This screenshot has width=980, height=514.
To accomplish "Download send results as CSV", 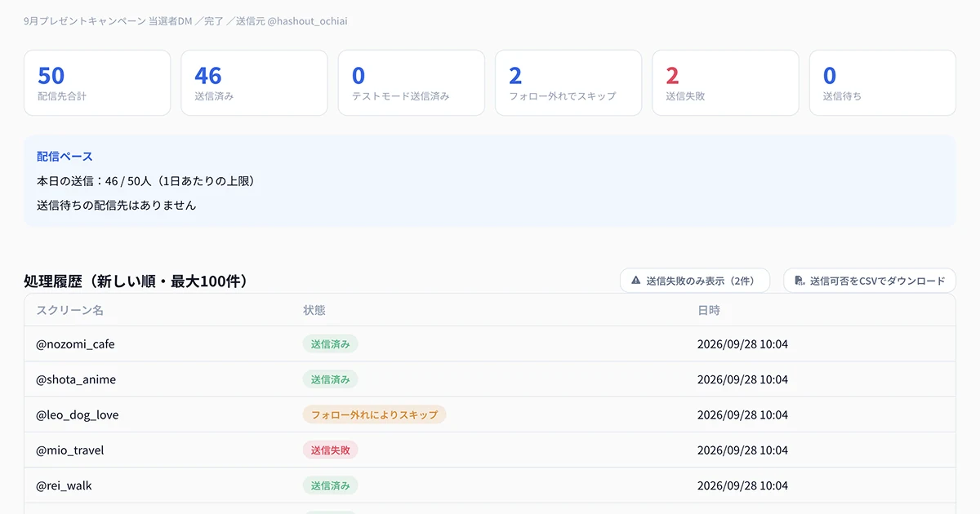I will pos(870,281).
